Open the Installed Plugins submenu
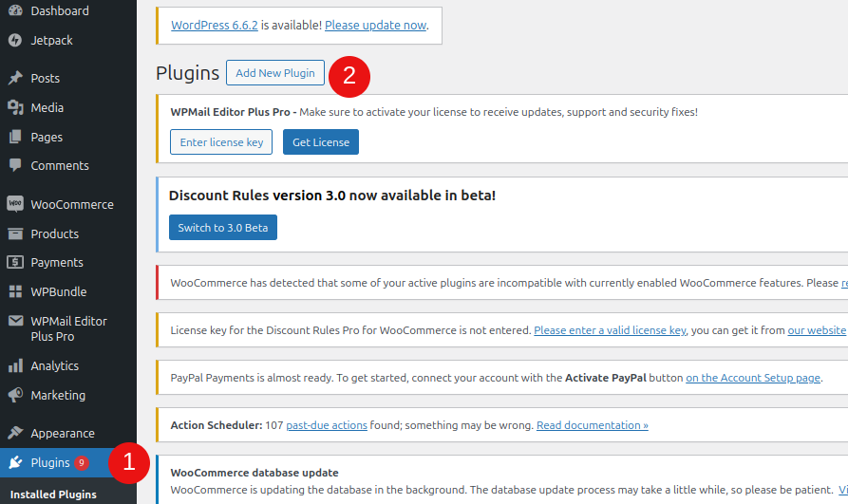The image size is (848, 504). click(53, 495)
